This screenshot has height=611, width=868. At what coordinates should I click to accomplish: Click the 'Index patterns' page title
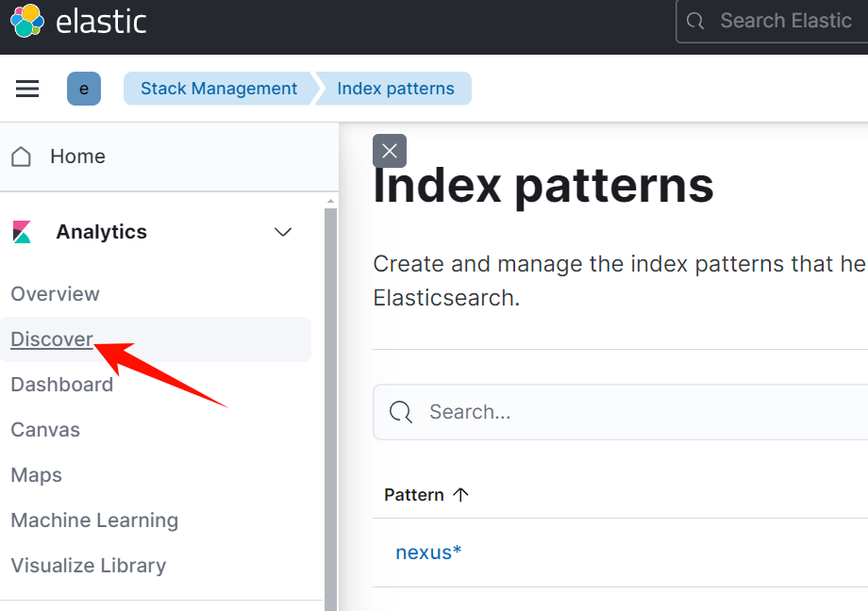tap(543, 186)
